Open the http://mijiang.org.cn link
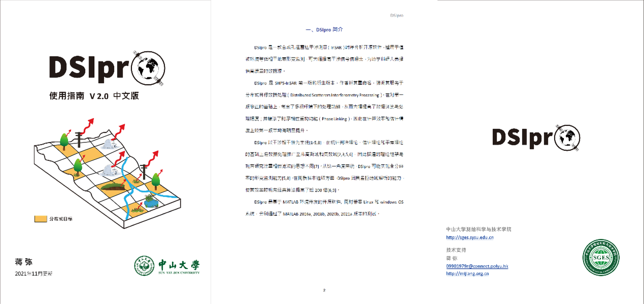The height and width of the screenshot is (304, 644). [x=467, y=273]
